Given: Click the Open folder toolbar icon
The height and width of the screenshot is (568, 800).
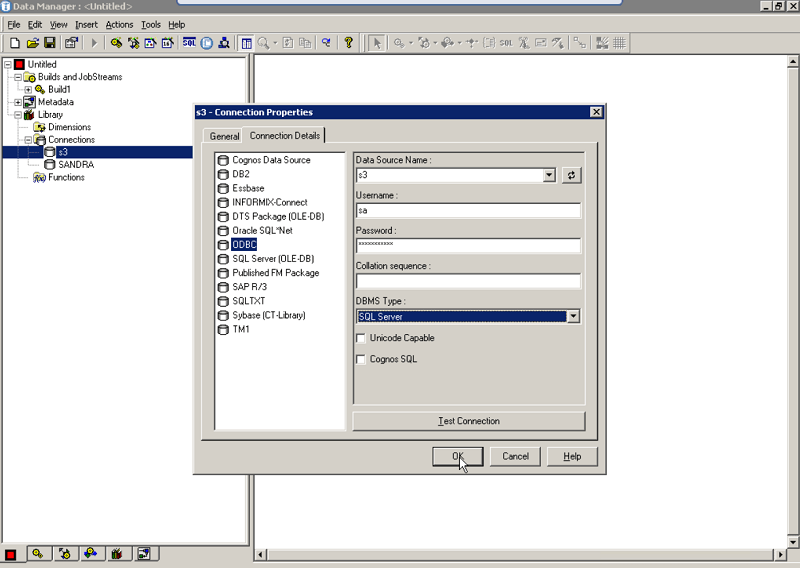Looking at the screenshot, I should point(32,43).
